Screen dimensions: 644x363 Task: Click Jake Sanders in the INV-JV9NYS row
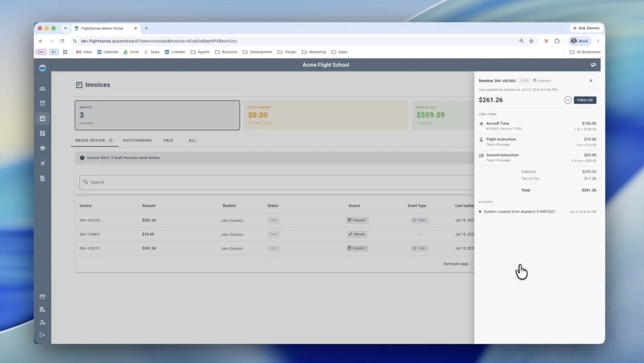[232, 234]
